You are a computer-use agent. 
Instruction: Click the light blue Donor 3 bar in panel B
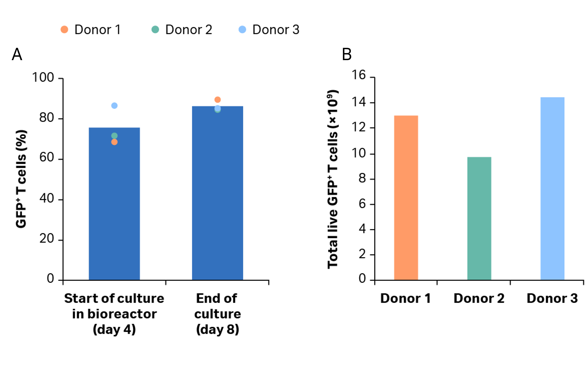coord(553,189)
